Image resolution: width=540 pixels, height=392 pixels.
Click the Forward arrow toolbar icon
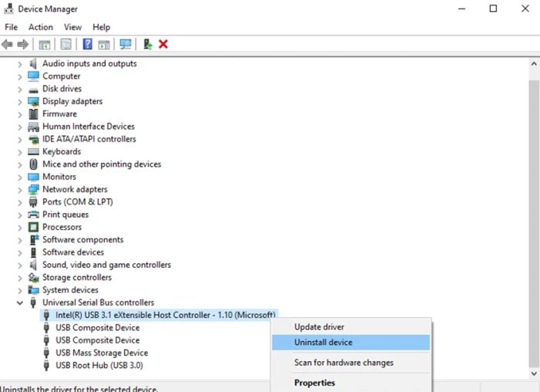22,45
